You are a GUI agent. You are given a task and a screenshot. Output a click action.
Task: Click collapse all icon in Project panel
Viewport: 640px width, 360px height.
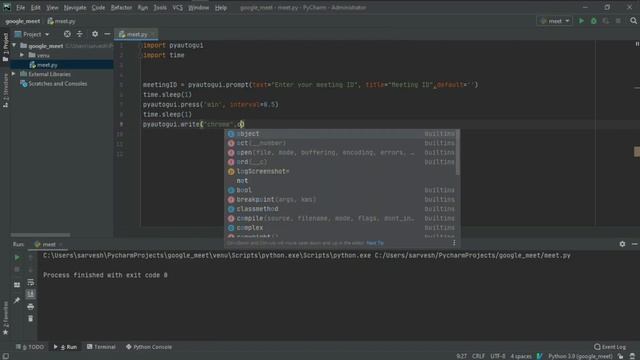(80, 34)
